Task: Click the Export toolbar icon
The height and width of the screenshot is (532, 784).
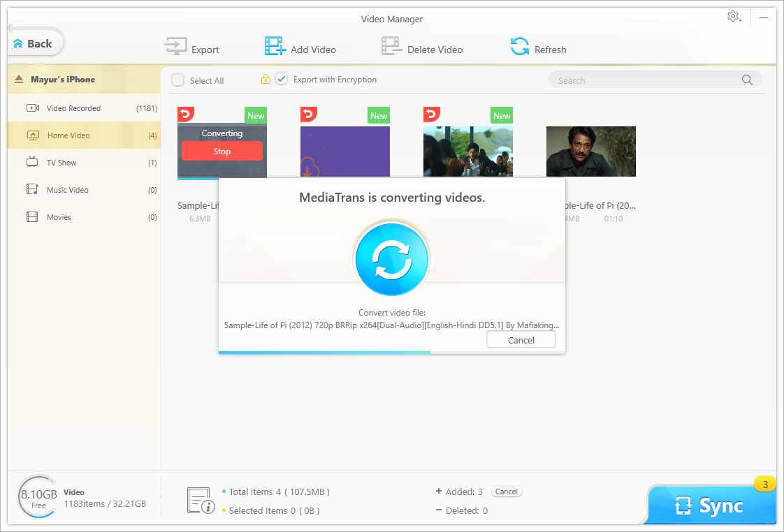Action: [x=175, y=47]
